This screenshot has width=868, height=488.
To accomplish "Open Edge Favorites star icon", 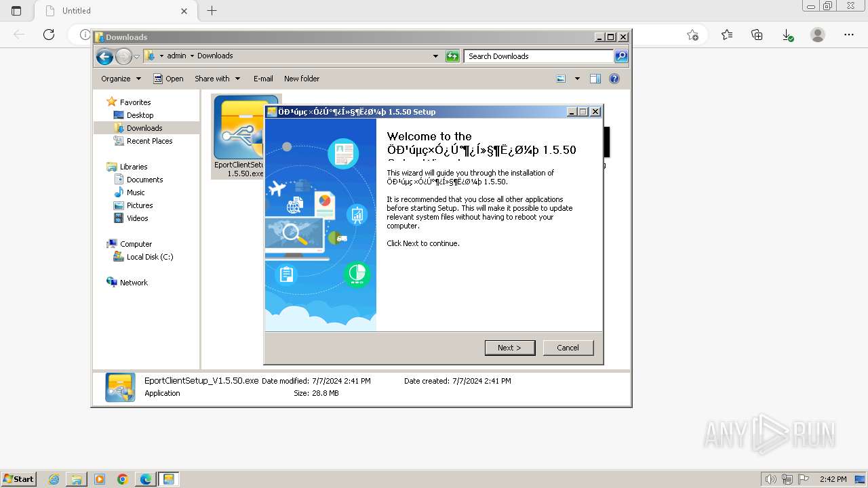I will coord(727,35).
